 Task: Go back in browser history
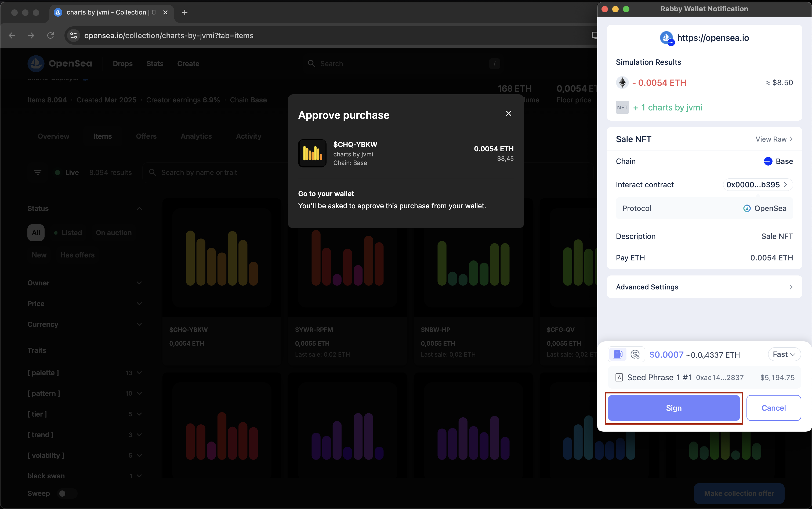[12, 35]
